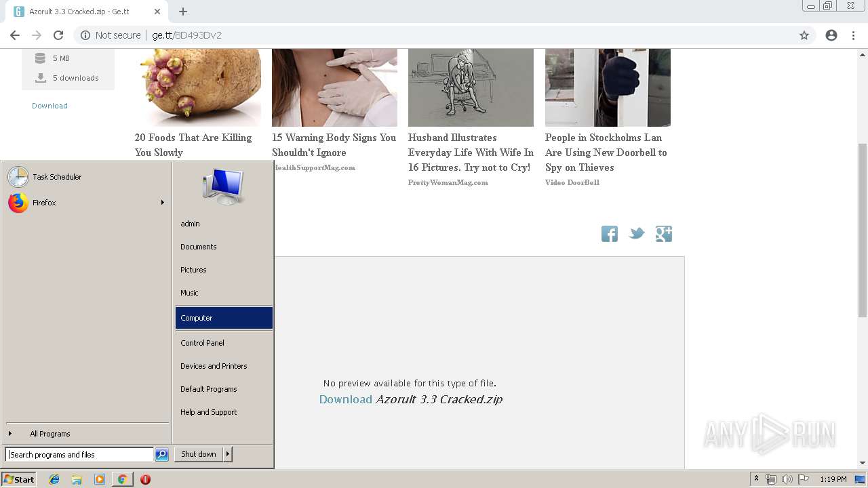
Task: Open the 15 Warning Body Signs ad headline
Action: point(334,145)
